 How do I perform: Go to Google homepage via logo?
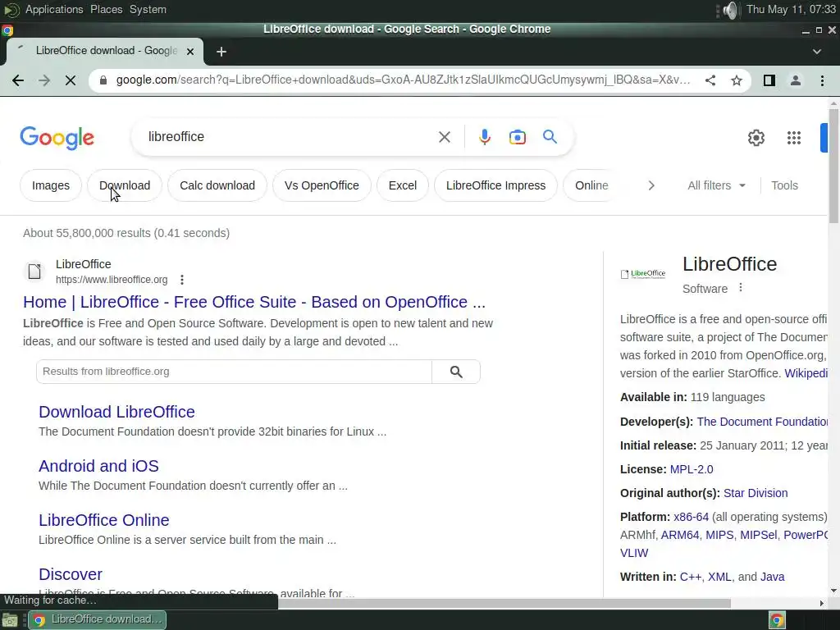[57, 138]
